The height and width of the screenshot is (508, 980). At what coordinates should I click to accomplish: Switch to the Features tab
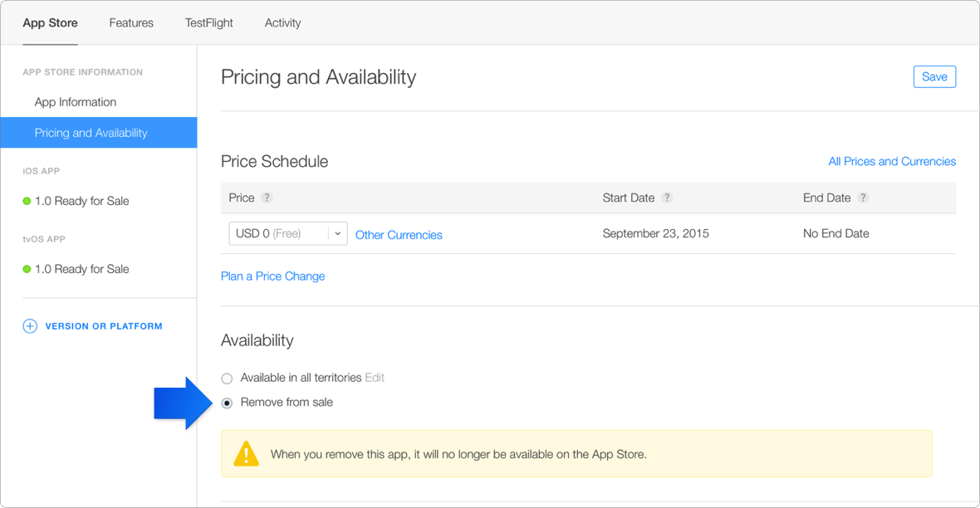[131, 22]
